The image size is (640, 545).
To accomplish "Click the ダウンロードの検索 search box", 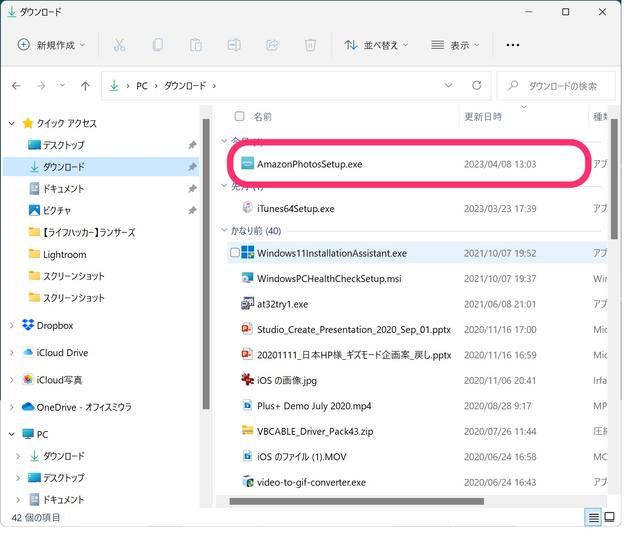I will click(563, 86).
